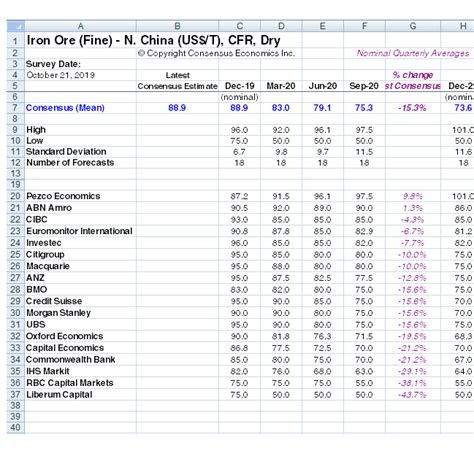Click 'Nominal Quarterly Averages' text
474x456 pixels.
[413, 53]
